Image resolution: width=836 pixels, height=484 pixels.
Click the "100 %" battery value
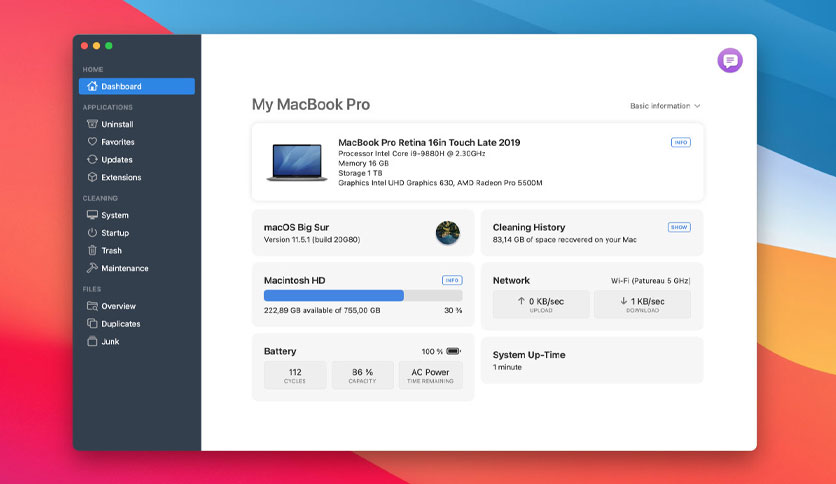click(432, 351)
